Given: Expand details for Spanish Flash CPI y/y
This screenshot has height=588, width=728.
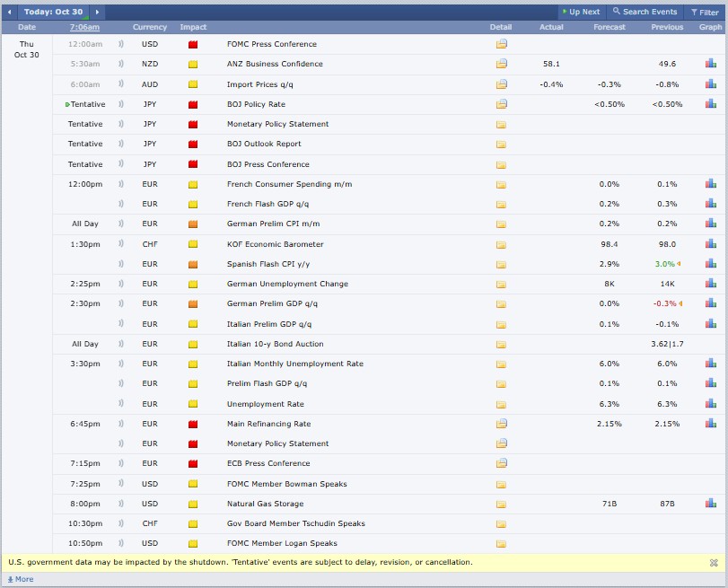Looking at the screenshot, I should pos(501,265).
